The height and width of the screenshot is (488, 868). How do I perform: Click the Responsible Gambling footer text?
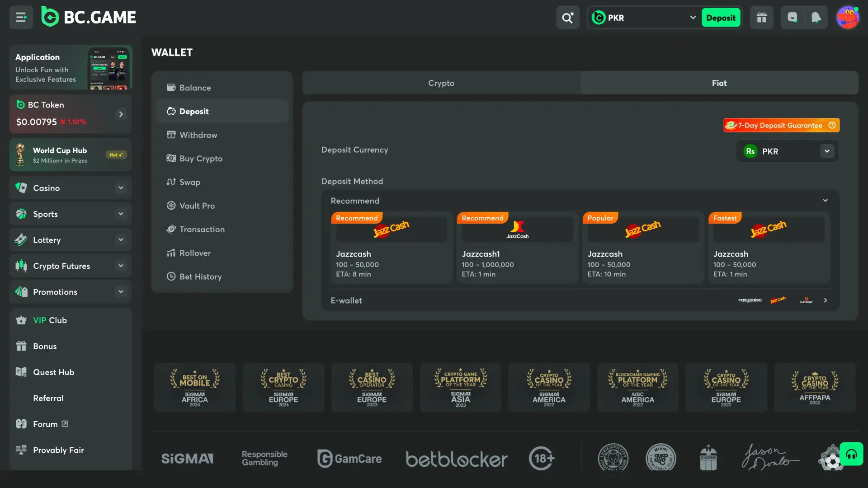[264, 458]
